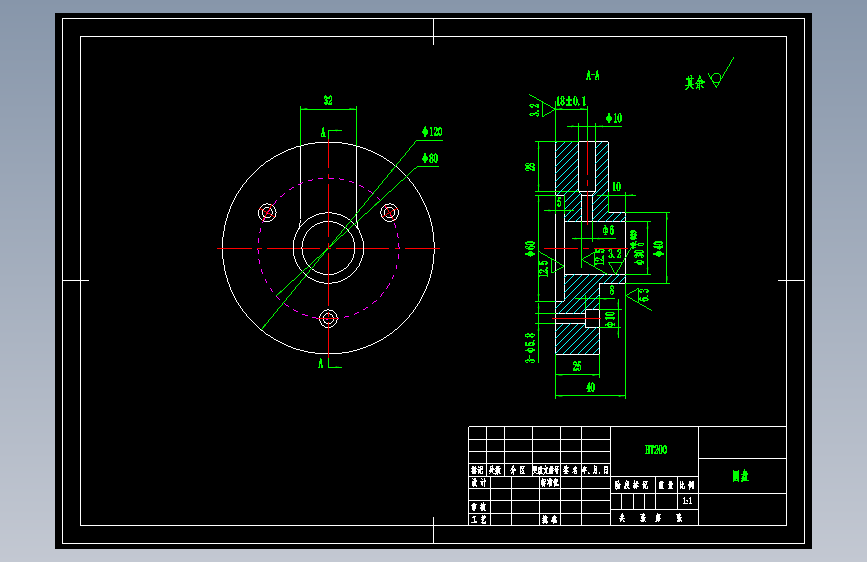Click the "年.月.日" date header cell
867x562 pixels.
pos(596,470)
